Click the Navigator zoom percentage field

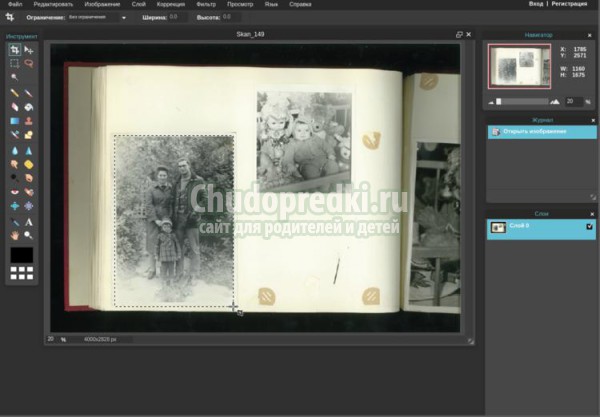[574, 101]
